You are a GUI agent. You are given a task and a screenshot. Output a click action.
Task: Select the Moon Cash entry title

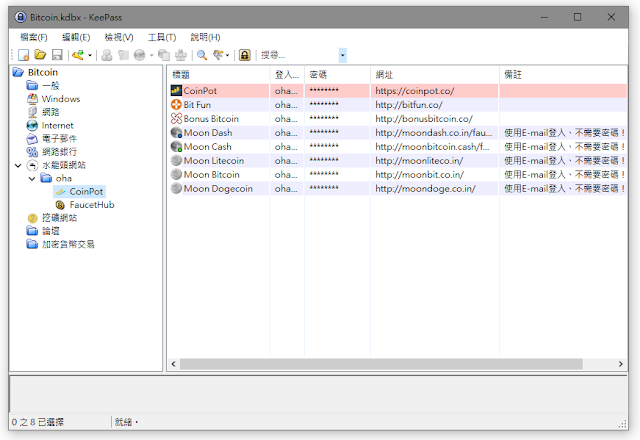207,147
